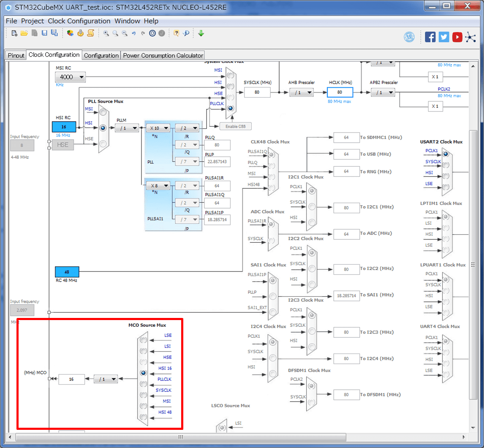Switch to the Power Consumption Calculator tab
Screen dimensions: 484x448
[163, 55]
